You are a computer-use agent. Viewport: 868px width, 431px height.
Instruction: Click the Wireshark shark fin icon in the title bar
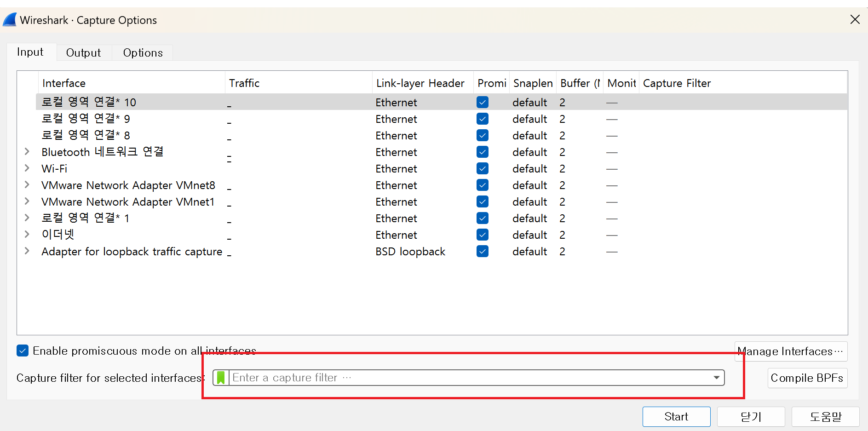10,20
